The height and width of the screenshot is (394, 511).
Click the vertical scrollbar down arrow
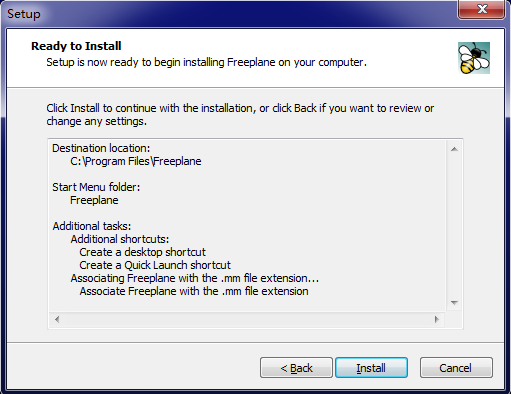click(x=454, y=303)
